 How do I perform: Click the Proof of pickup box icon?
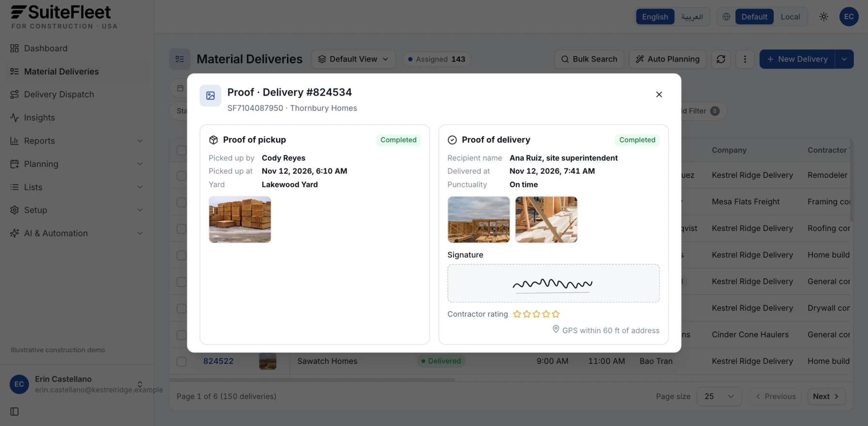(x=213, y=140)
